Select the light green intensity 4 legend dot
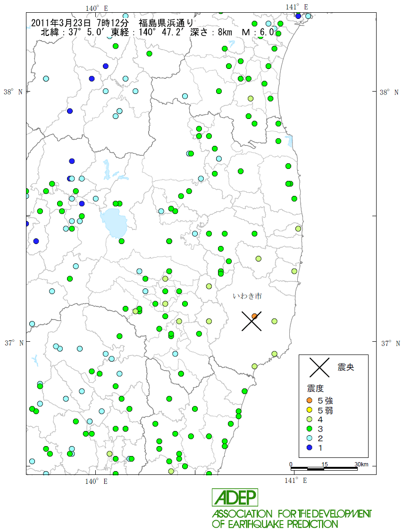403x532 pixels. click(310, 419)
